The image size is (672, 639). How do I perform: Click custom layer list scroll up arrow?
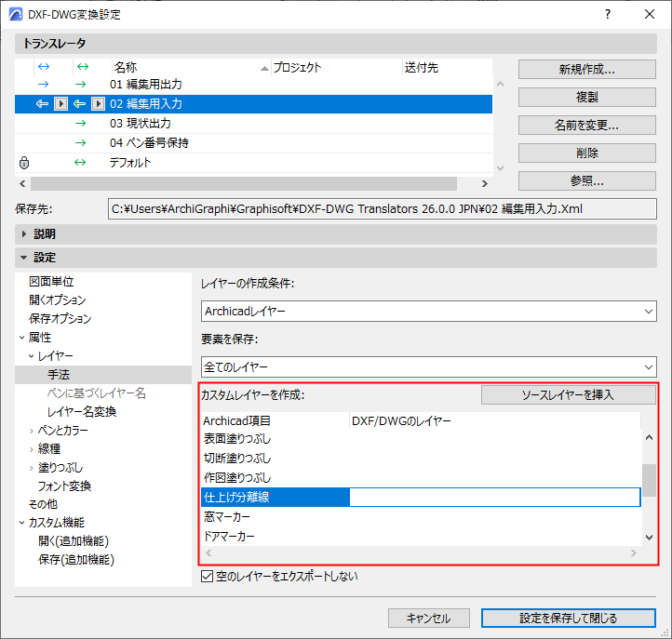[x=650, y=437]
